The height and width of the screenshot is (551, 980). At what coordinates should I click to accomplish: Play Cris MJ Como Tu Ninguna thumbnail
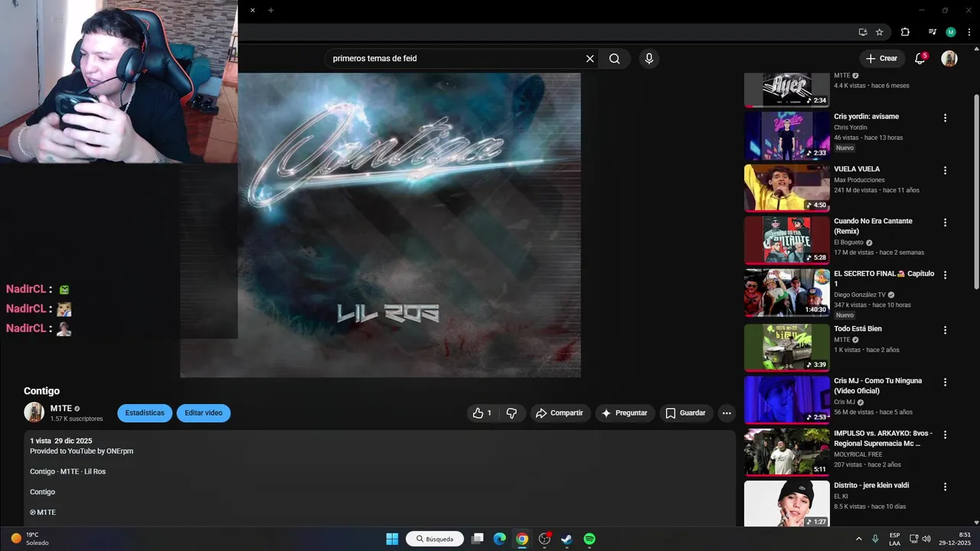coord(787,399)
